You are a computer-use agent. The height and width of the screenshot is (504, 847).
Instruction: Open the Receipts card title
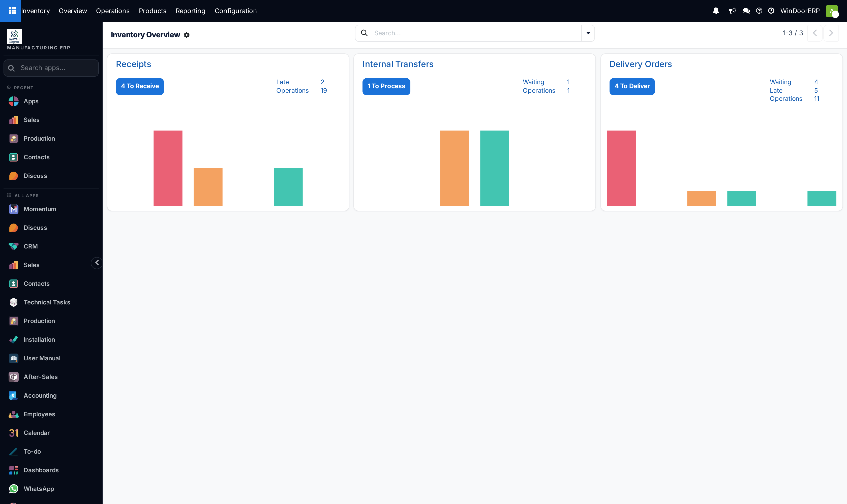[134, 64]
